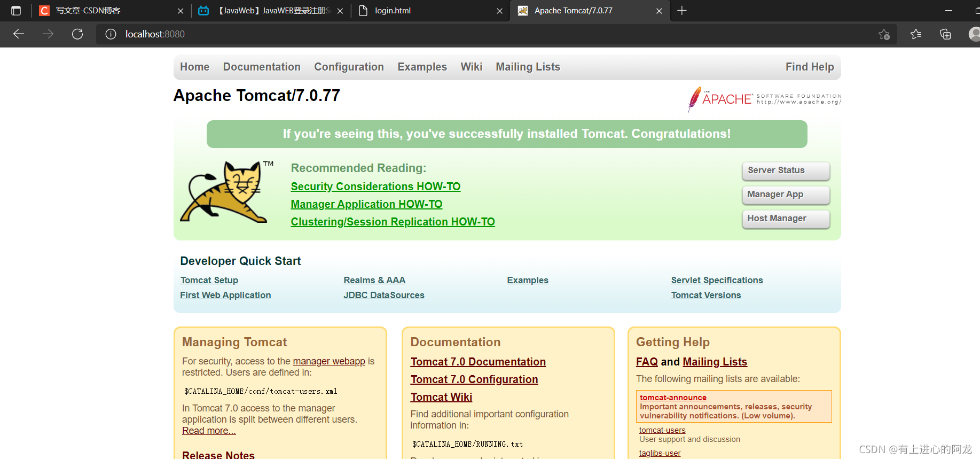Viewport: 980px width, 459px height.
Task: Open the tab actions menu icon
Action: click(16, 11)
